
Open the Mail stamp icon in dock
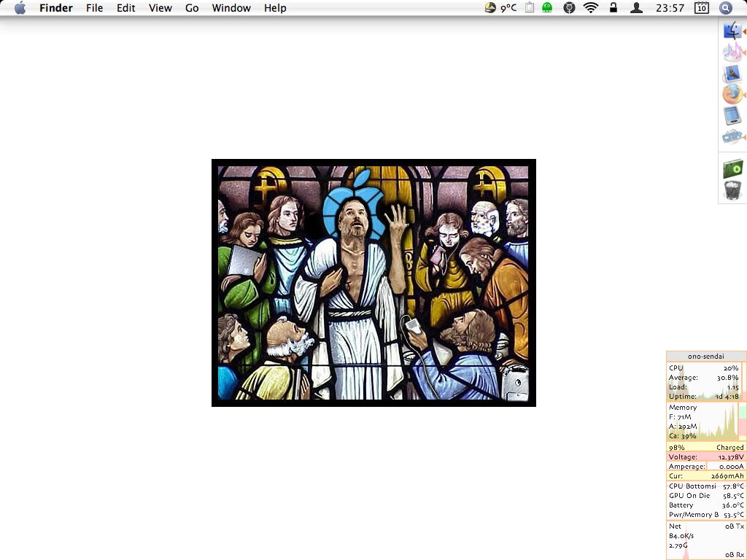(732, 74)
